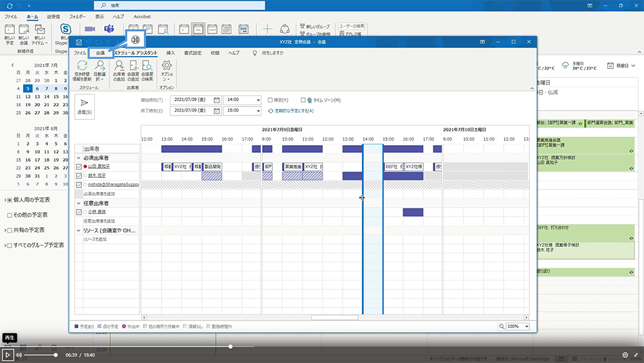Click the 送信(S) send button
Screen dimensions: 644x363
84,106
